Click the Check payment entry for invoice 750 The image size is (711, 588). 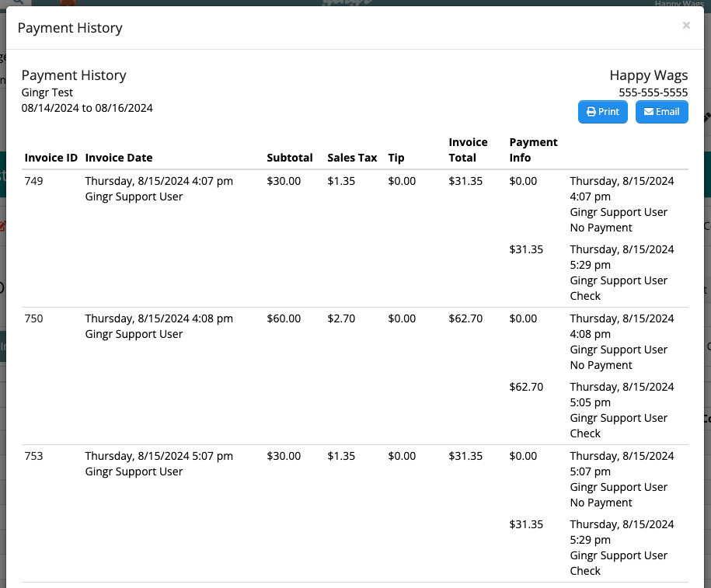click(x=584, y=433)
